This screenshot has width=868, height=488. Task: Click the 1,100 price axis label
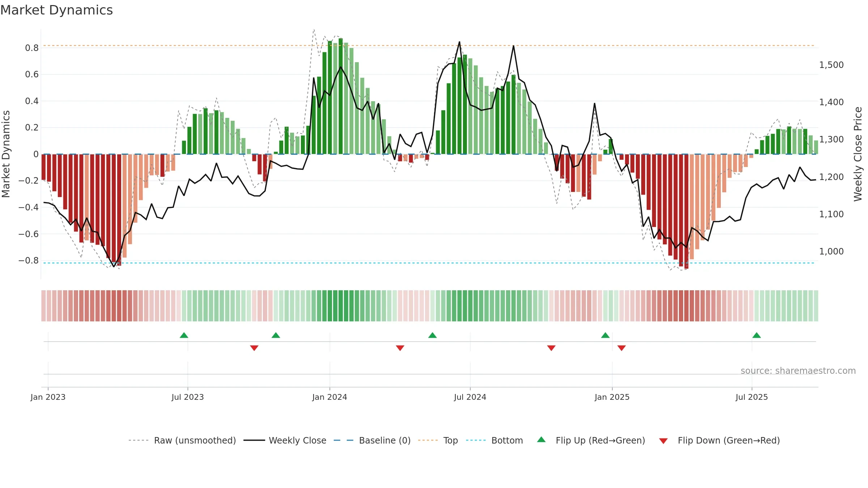[x=831, y=214]
